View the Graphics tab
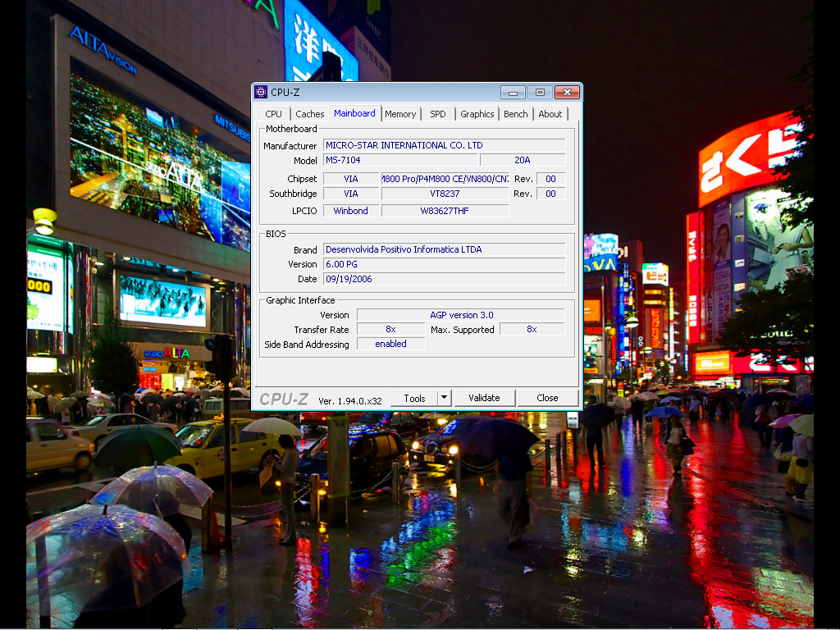Image resolution: width=840 pixels, height=630 pixels. (x=477, y=114)
